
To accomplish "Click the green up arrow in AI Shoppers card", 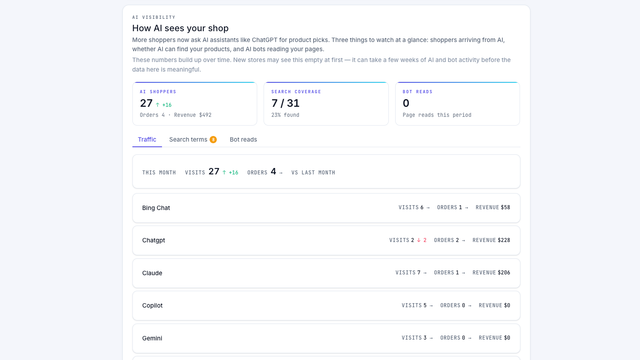I will 158,105.
